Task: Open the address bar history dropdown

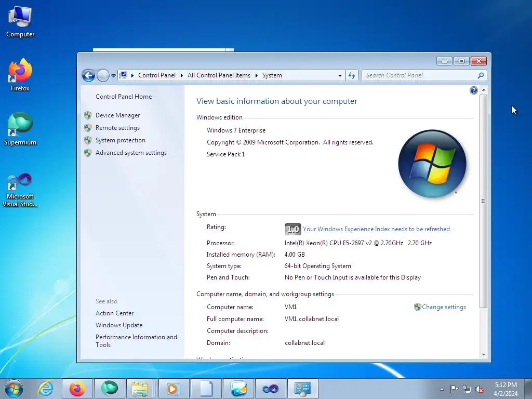Action: click(x=340, y=76)
